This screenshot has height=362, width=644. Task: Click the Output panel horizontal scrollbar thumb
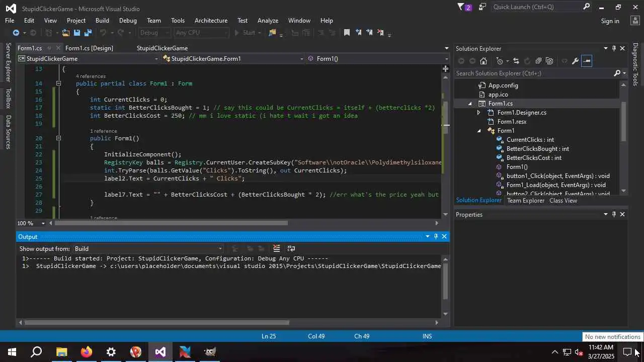click(157, 322)
